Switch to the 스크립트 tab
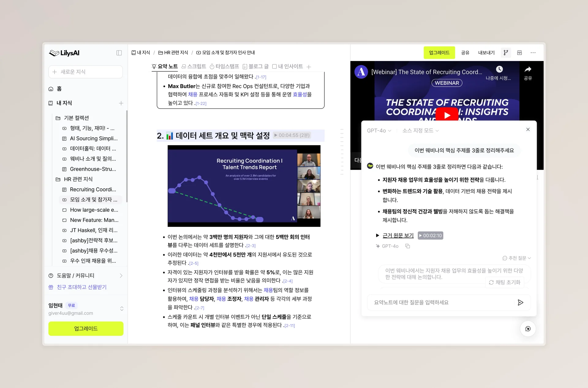This screenshot has height=388, width=588. click(194, 67)
